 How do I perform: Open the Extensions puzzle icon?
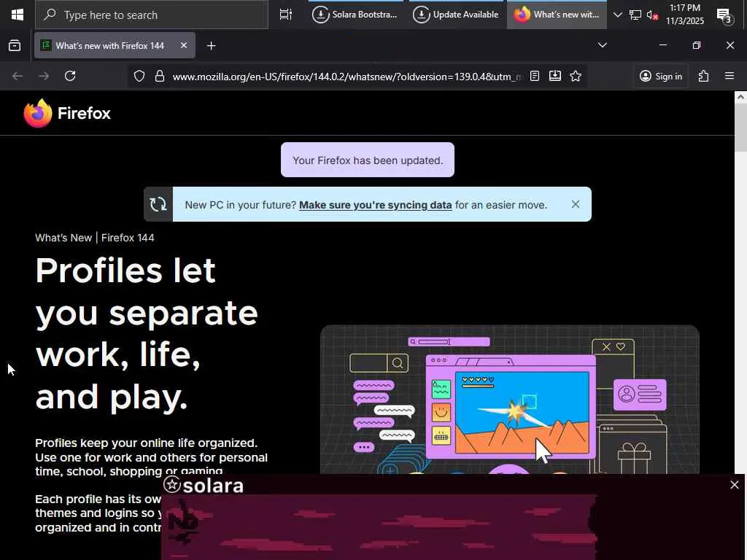click(x=703, y=76)
